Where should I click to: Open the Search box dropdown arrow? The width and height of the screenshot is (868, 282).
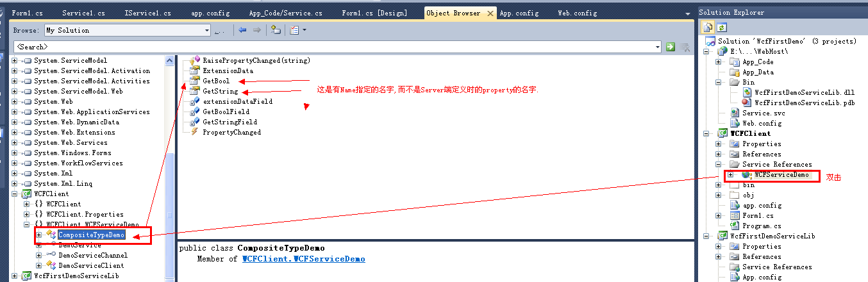point(658,47)
